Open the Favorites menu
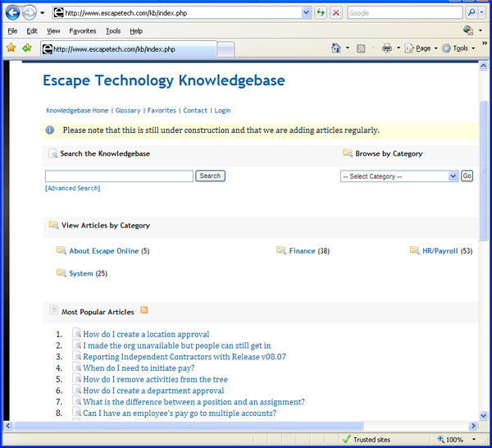The width and height of the screenshot is (492, 448). [x=83, y=30]
